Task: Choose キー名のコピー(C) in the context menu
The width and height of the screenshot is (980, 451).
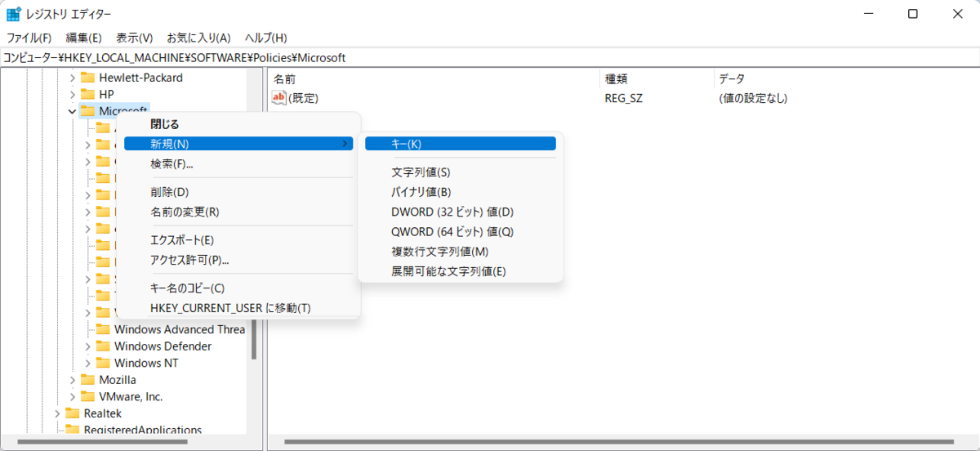Action: point(238,288)
